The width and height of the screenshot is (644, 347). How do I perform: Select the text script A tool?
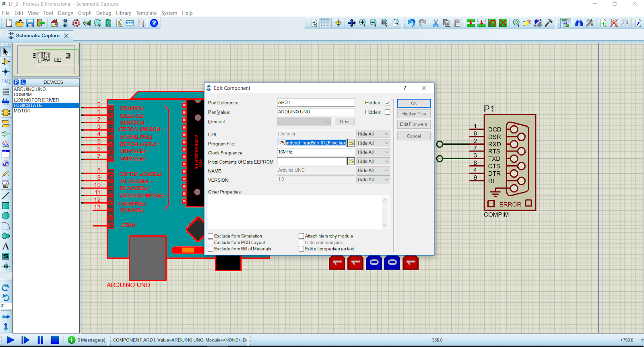click(x=6, y=246)
